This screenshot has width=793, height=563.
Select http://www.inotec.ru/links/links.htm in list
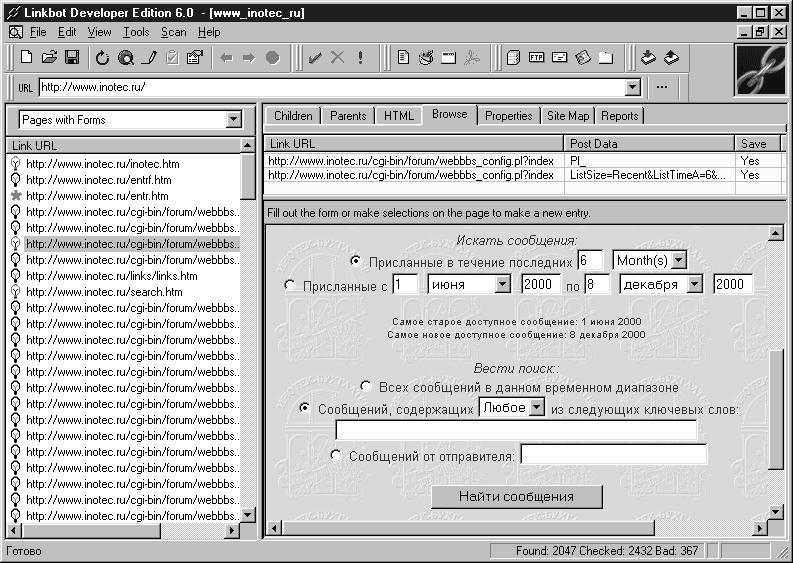click(x=112, y=276)
